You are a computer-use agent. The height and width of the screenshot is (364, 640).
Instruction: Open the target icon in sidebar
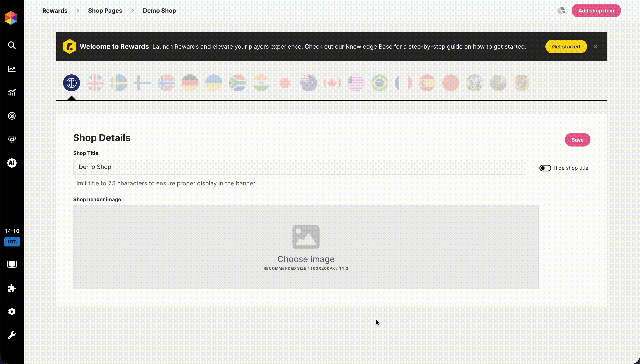point(12,116)
